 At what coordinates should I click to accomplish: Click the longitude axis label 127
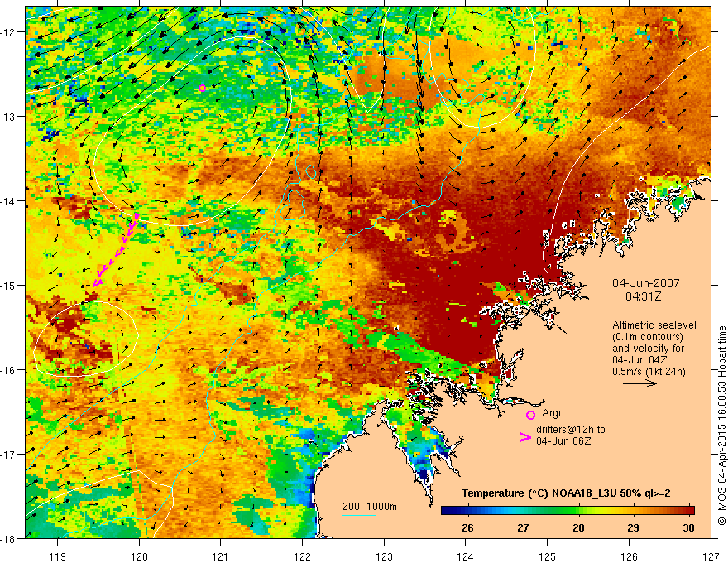pyautogui.click(x=711, y=556)
